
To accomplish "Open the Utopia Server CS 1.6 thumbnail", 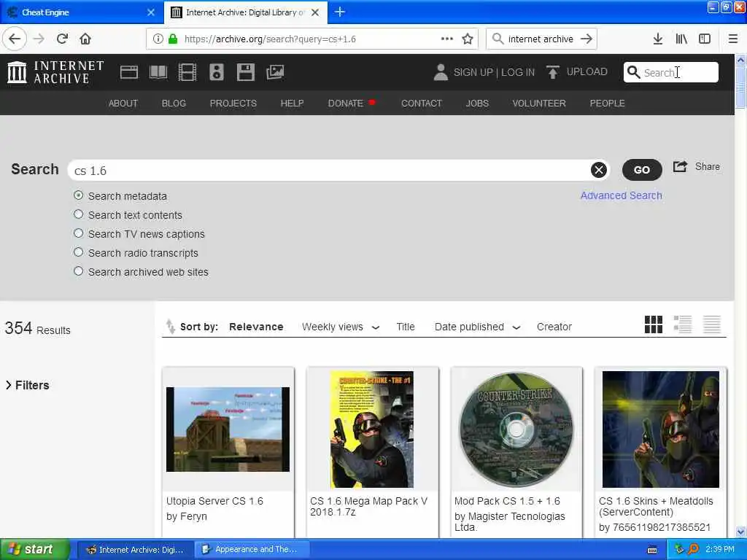I will [x=228, y=429].
